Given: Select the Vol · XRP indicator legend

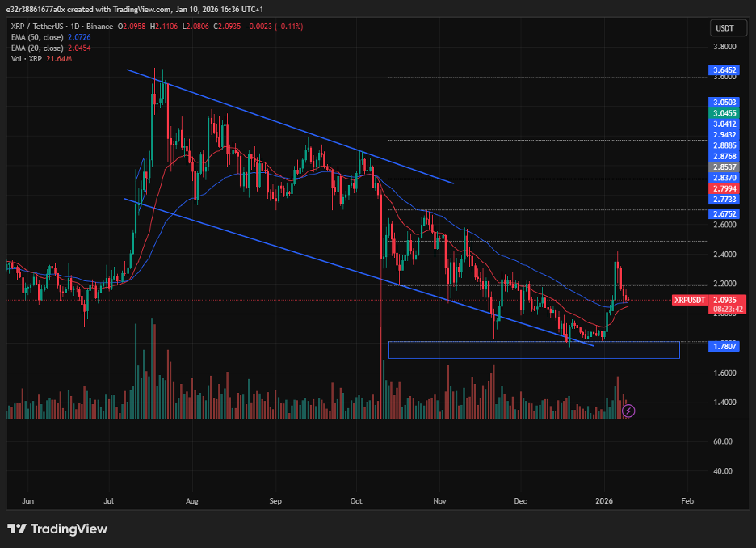Looking at the screenshot, I should click(27, 59).
